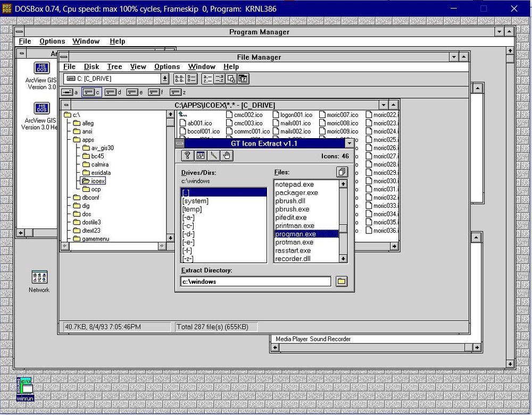Open the Options menu in Program Manager

52,41
